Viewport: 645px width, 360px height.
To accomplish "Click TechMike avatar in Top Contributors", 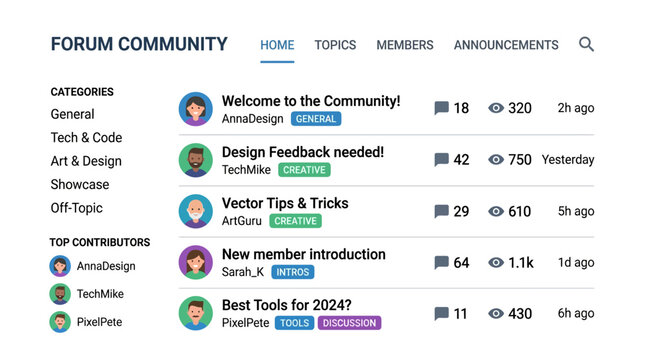I will [60, 294].
